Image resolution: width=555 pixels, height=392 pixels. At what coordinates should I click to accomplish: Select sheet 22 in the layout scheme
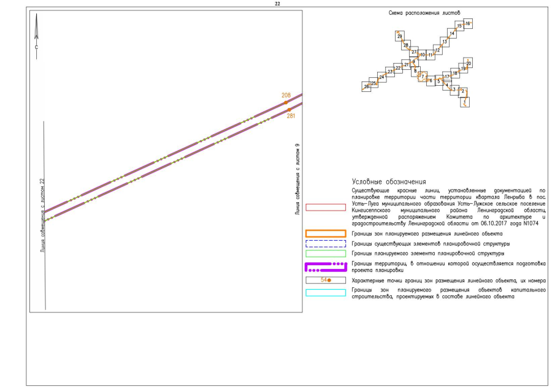(397, 67)
